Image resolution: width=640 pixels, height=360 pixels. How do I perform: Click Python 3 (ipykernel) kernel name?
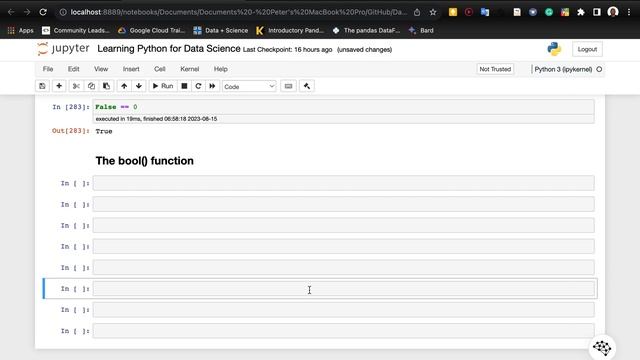[x=563, y=69]
